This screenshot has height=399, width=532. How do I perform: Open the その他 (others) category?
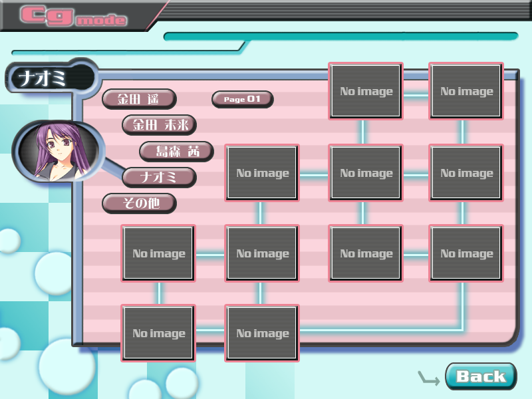click(x=138, y=203)
